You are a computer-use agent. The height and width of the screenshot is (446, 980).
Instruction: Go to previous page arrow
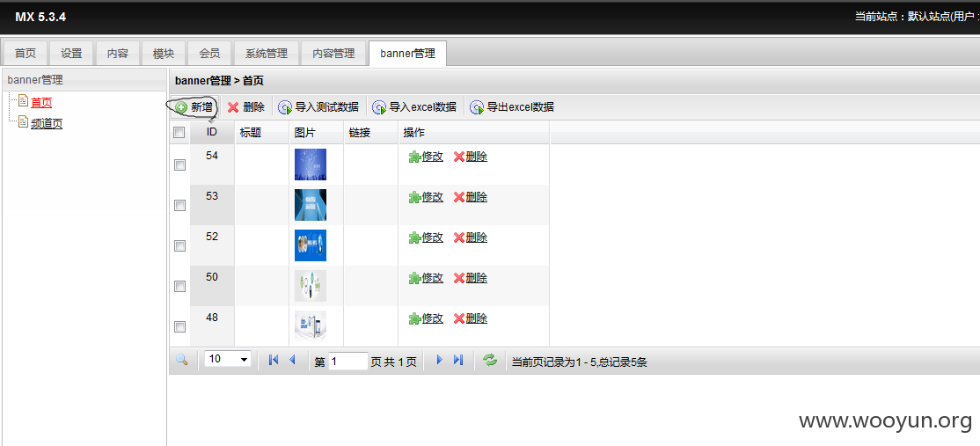click(x=292, y=360)
